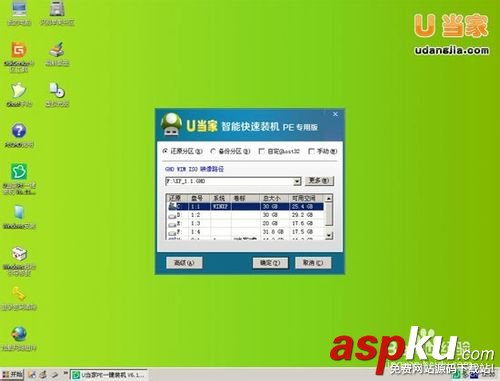
Task: Click the WINXP cell in the C: row
Action: tap(221, 207)
